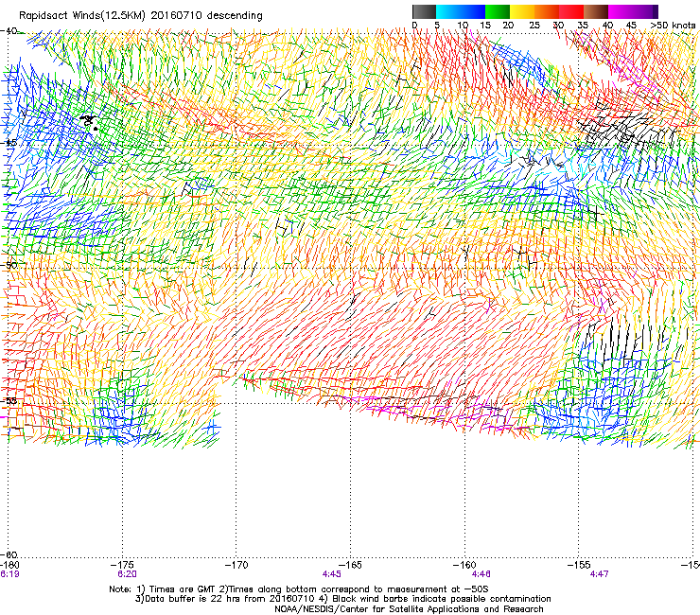
Task: Click the '-180' longitude label
Action: click(9, 565)
